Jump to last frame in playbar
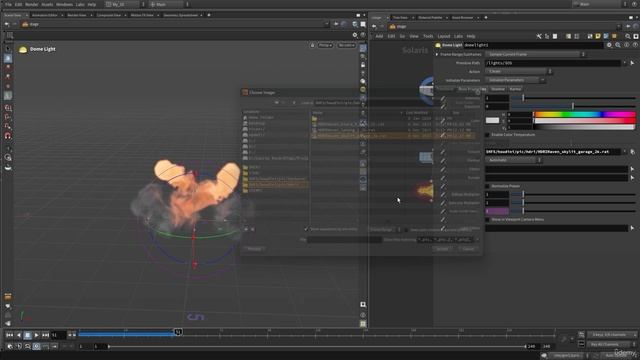This screenshot has width=640, height=360. (45, 335)
